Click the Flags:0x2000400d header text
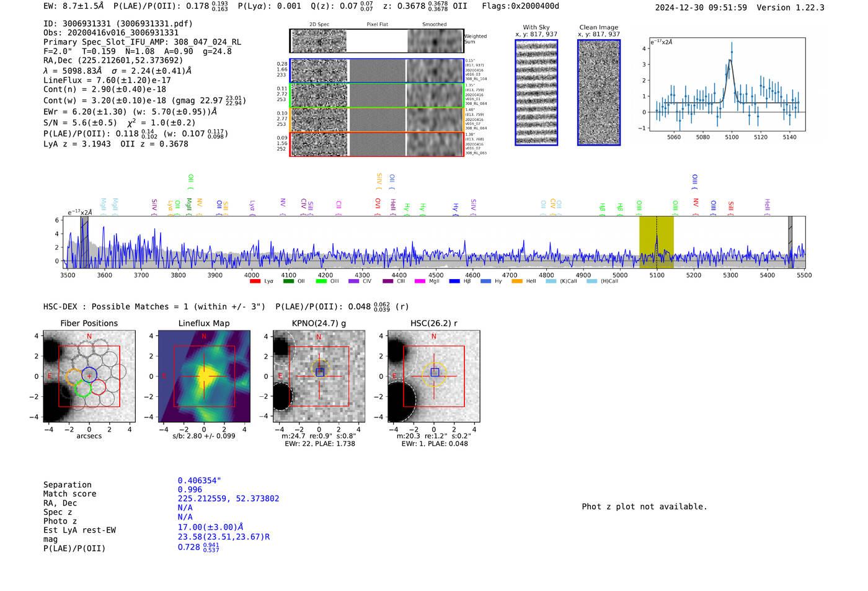Viewport: 868px width, 591px height. (x=520, y=6)
